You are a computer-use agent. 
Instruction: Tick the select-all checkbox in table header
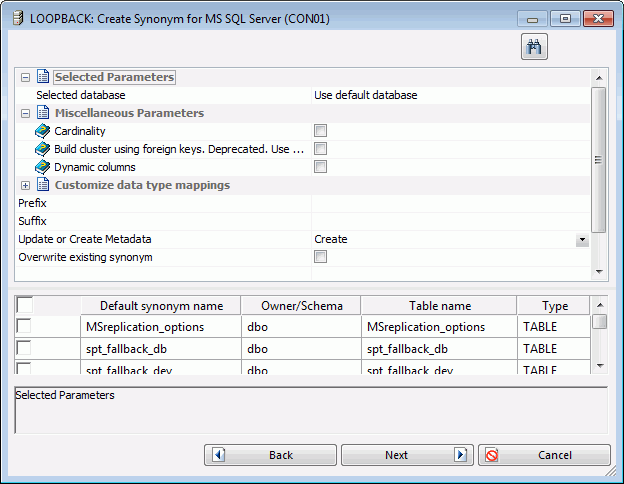point(25,306)
